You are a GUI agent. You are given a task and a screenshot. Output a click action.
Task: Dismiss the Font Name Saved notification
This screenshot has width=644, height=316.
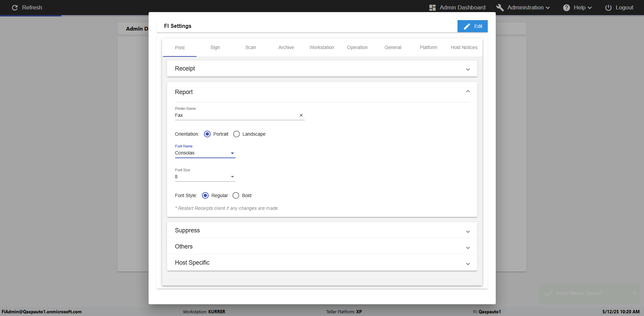point(634,293)
